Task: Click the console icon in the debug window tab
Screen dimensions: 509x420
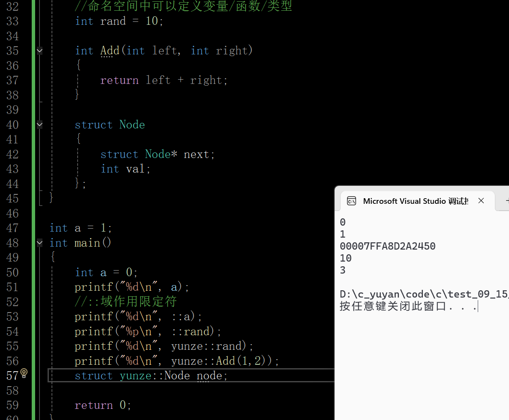Action: pyautogui.click(x=352, y=201)
